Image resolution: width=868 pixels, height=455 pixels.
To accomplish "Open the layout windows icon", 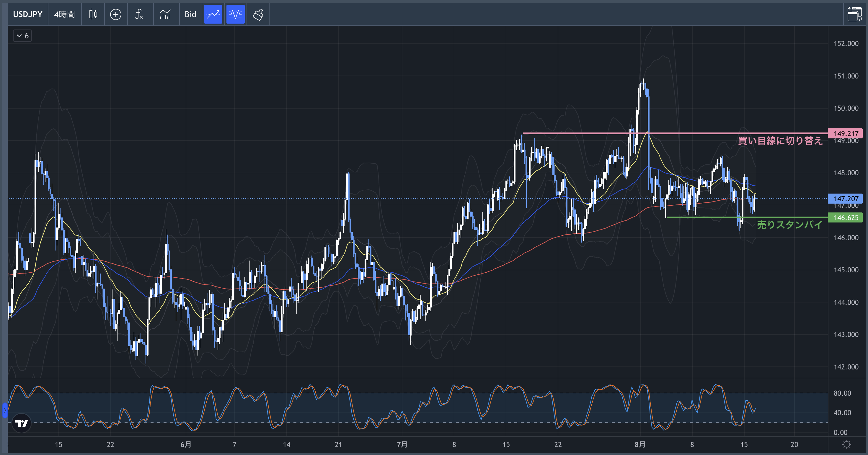I will tap(854, 14).
